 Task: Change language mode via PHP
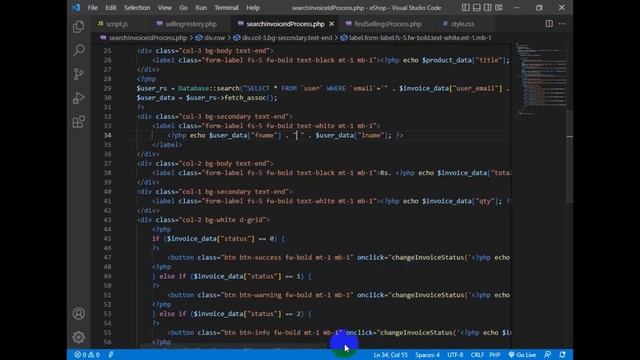(495, 355)
